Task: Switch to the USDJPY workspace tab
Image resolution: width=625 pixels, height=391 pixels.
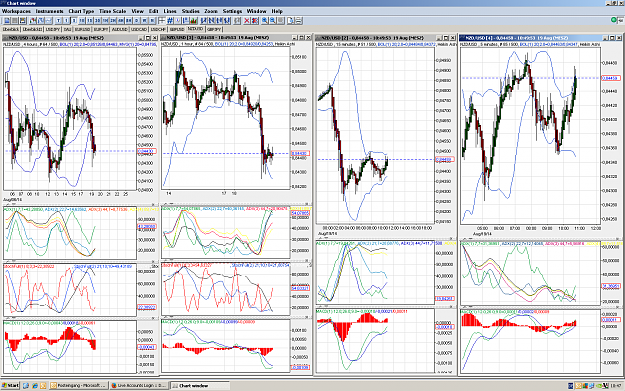Action: click(x=53, y=29)
